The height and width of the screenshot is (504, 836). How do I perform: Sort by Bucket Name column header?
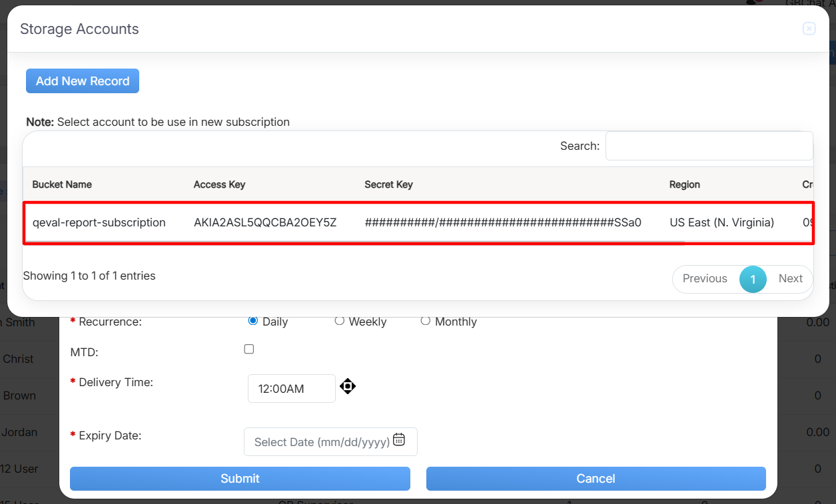pos(62,184)
